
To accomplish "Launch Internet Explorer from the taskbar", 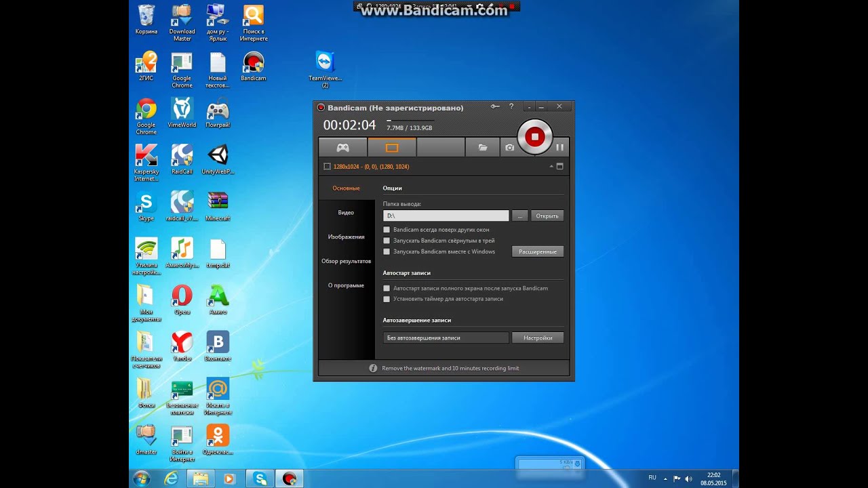I will tap(172, 479).
